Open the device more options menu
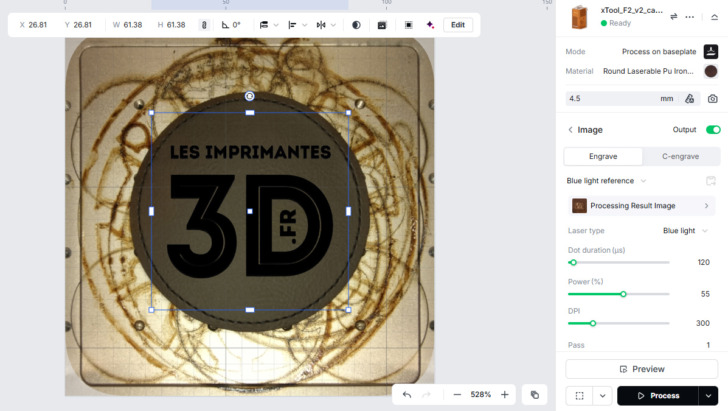 click(690, 17)
